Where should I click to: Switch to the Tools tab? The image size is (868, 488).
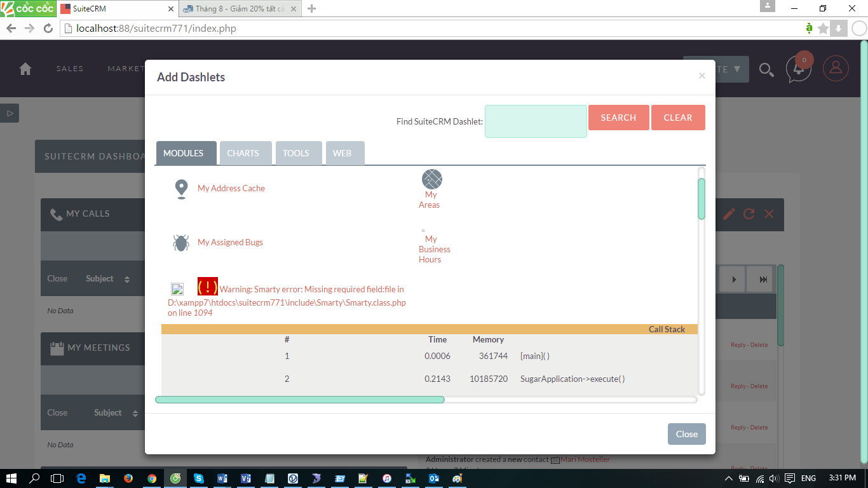point(299,153)
